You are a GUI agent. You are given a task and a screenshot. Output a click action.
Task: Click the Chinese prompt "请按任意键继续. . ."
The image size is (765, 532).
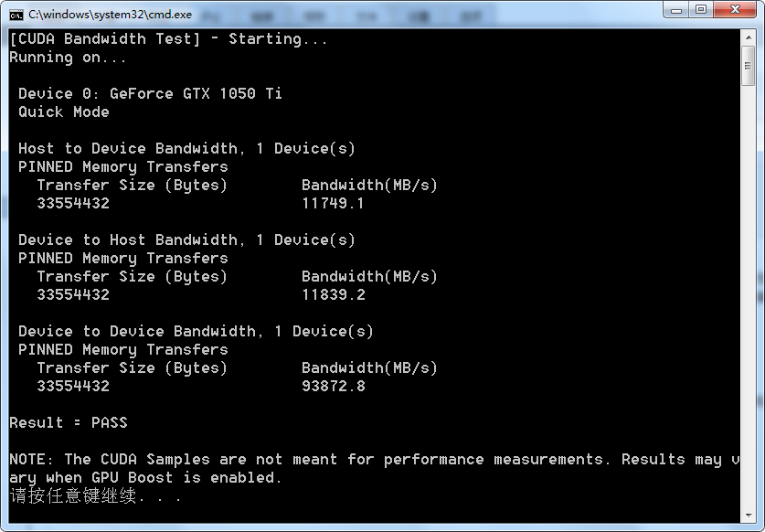pyautogui.click(x=96, y=496)
